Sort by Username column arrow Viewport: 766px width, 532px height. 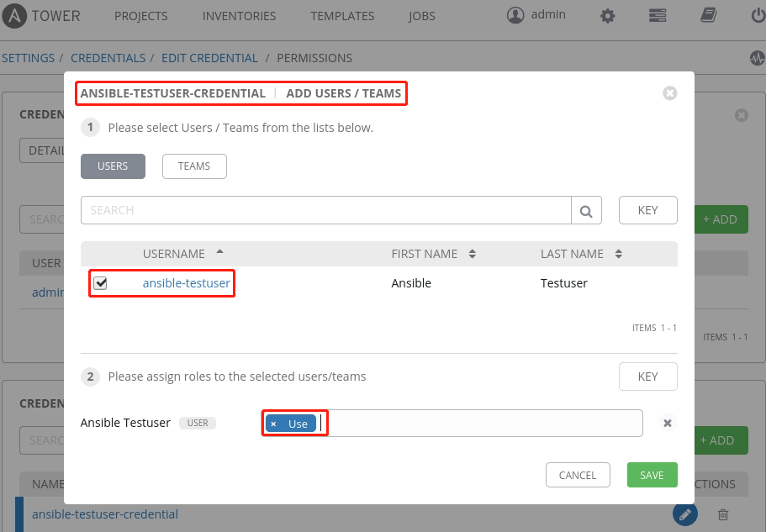point(220,253)
